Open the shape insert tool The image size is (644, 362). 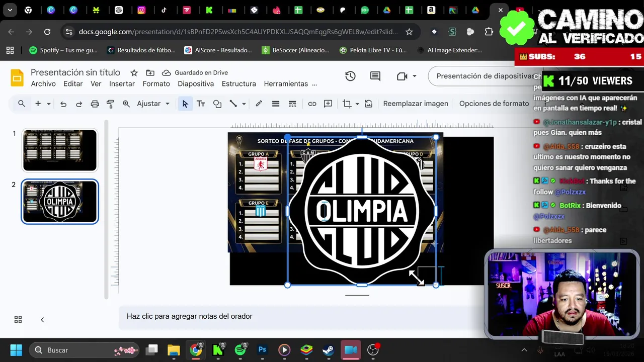tap(217, 104)
